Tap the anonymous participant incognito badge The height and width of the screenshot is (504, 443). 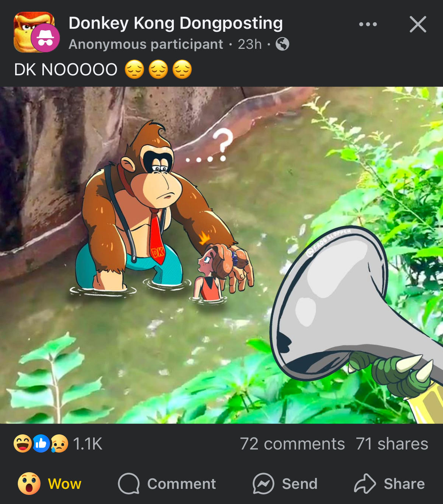45,38
